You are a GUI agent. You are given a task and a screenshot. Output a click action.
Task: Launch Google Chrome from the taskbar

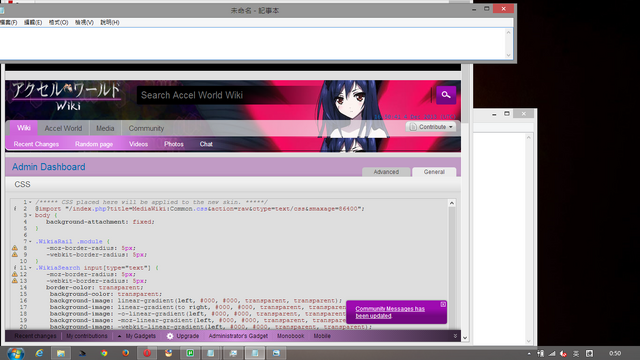point(104,353)
